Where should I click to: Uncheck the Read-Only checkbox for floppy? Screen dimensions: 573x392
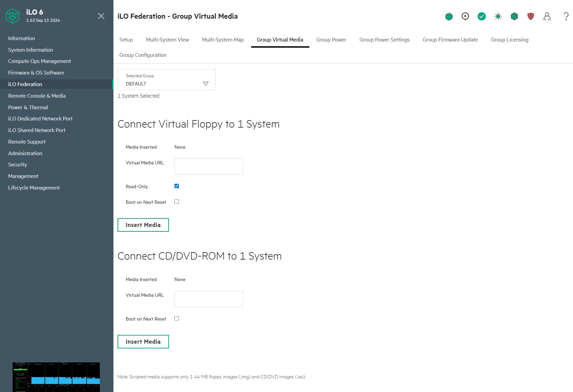point(176,186)
